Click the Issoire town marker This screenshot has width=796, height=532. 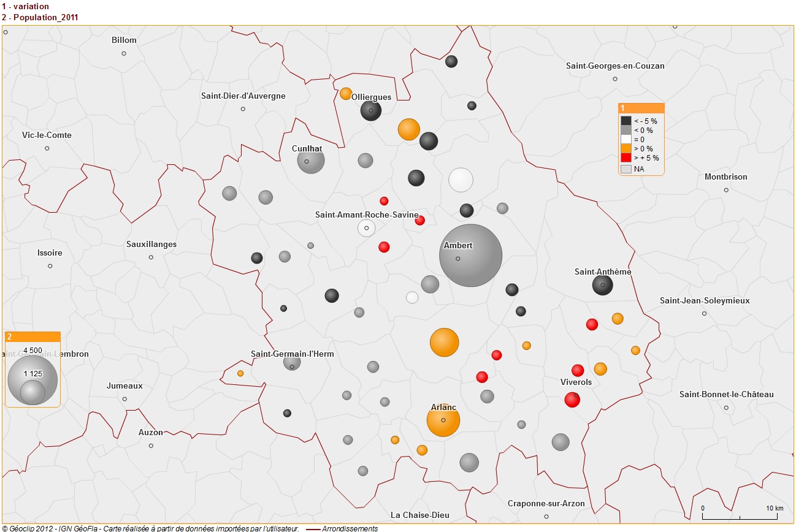click(x=50, y=266)
